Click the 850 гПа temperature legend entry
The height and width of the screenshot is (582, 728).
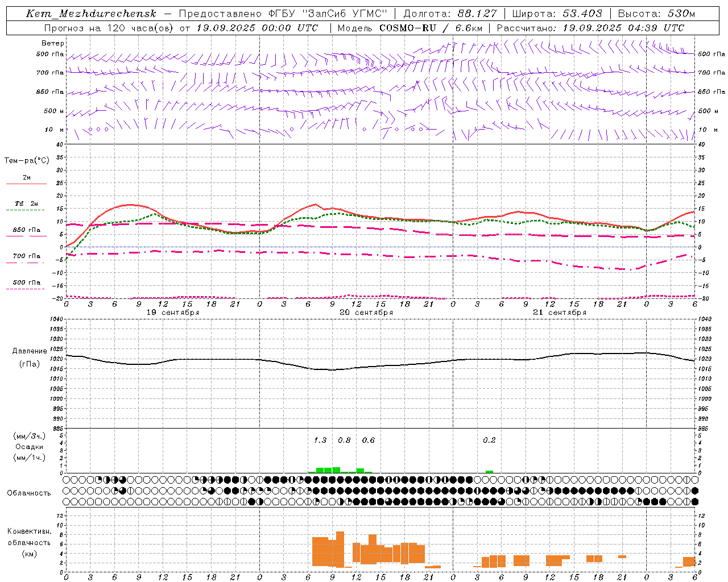tap(26, 230)
